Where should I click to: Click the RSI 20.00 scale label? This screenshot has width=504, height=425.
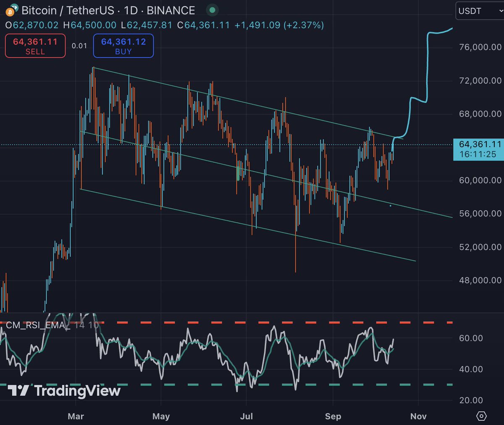[x=471, y=400]
